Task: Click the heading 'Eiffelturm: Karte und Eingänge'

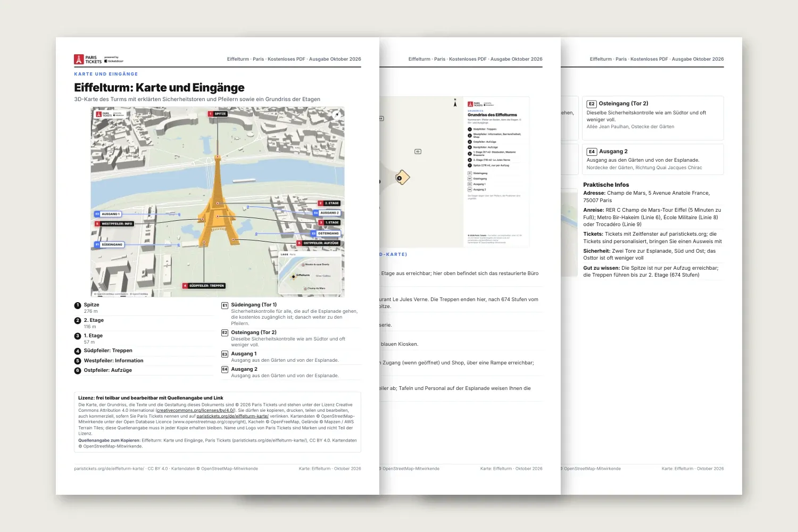Action: tap(159, 88)
